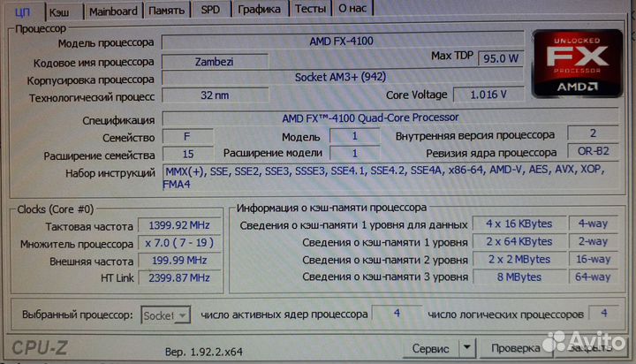This screenshot has width=636, height=364.
Task: Click the 2 x 64 KBytes cache value
Action: [x=519, y=241]
